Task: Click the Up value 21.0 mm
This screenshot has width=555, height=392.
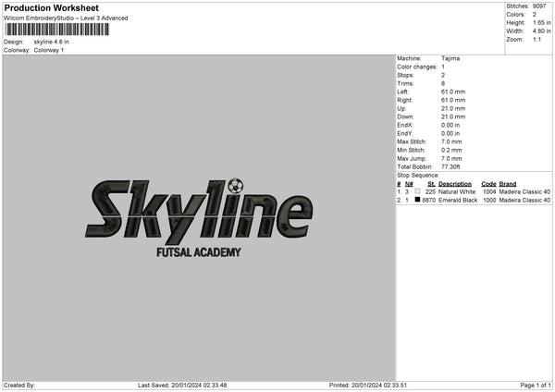Action: (x=453, y=108)
